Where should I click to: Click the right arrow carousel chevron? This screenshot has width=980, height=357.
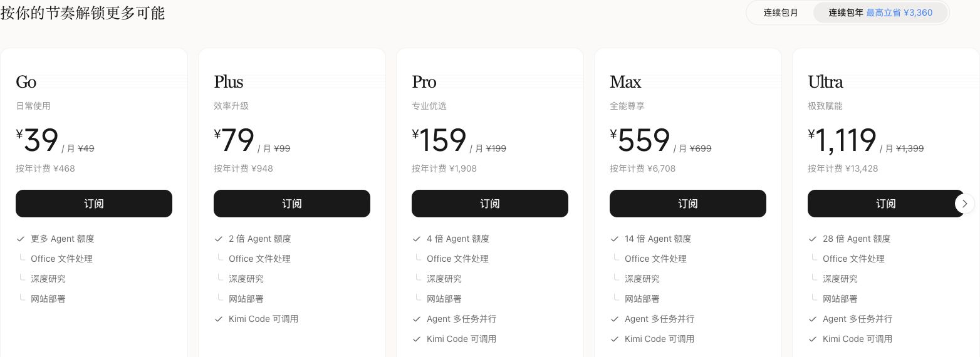click(x=965, y=204)
